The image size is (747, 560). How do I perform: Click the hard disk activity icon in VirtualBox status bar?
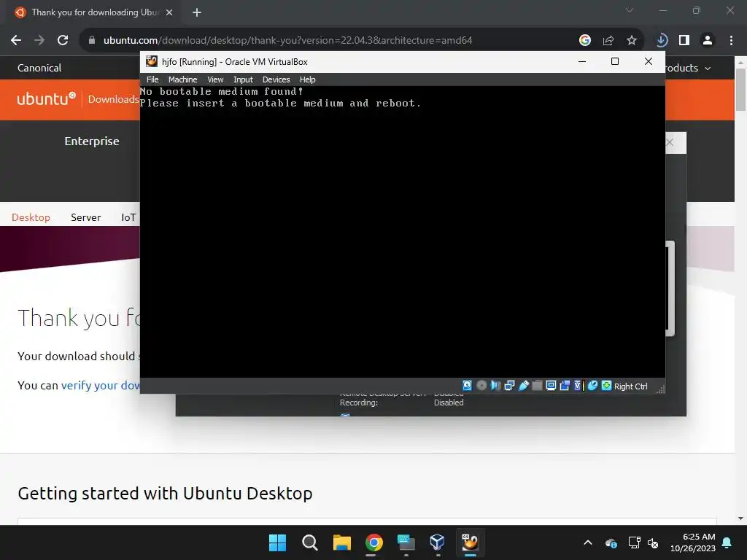[467, 386]
